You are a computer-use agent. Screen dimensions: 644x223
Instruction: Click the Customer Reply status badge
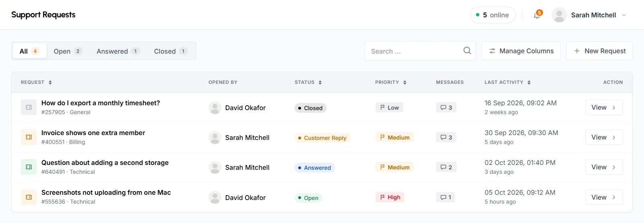(322, 138)
